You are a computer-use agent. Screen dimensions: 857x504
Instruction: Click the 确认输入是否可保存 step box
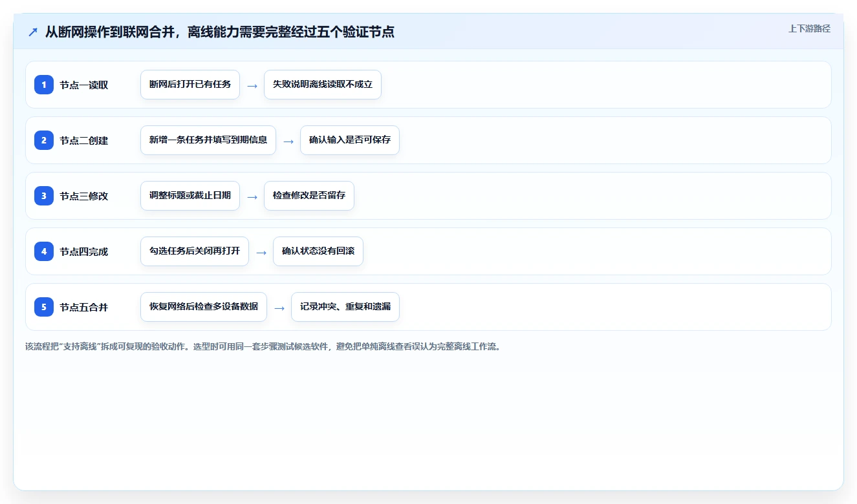point(350,140)
